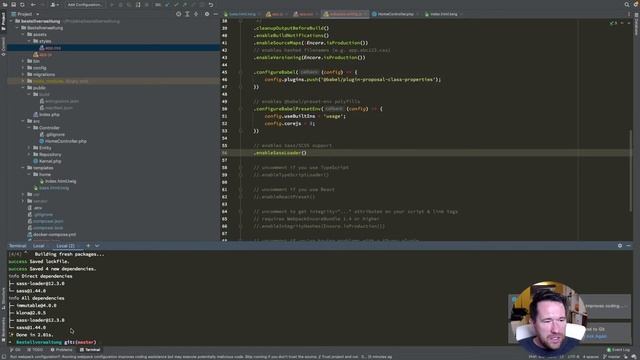Collapse the assets folder

tap(23, 35)
